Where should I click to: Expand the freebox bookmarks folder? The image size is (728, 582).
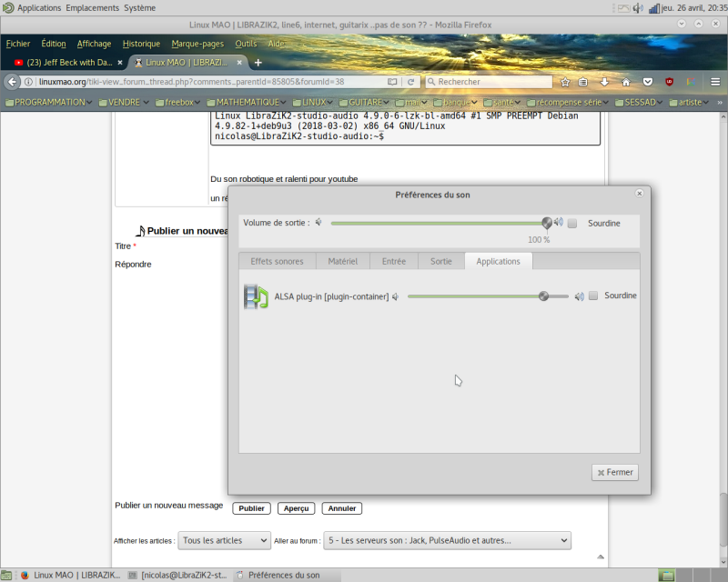click(x=177, y=102)
